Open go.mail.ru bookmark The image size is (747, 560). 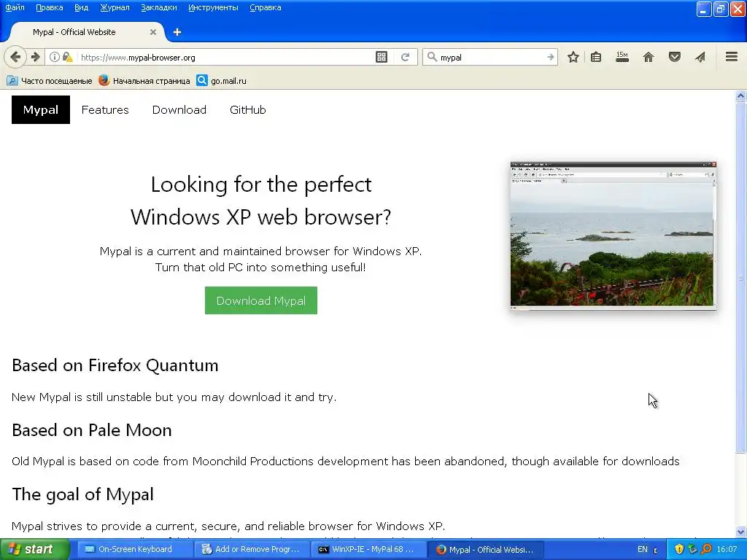222,80
